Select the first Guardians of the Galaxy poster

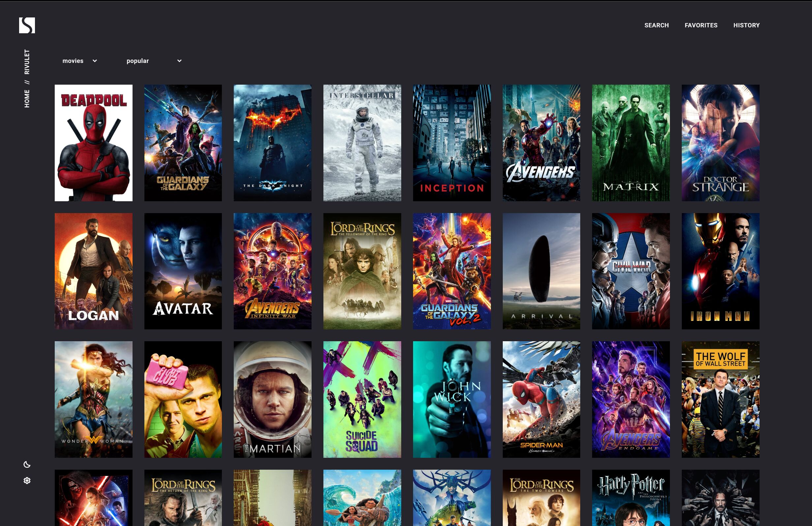coord(183,143)
